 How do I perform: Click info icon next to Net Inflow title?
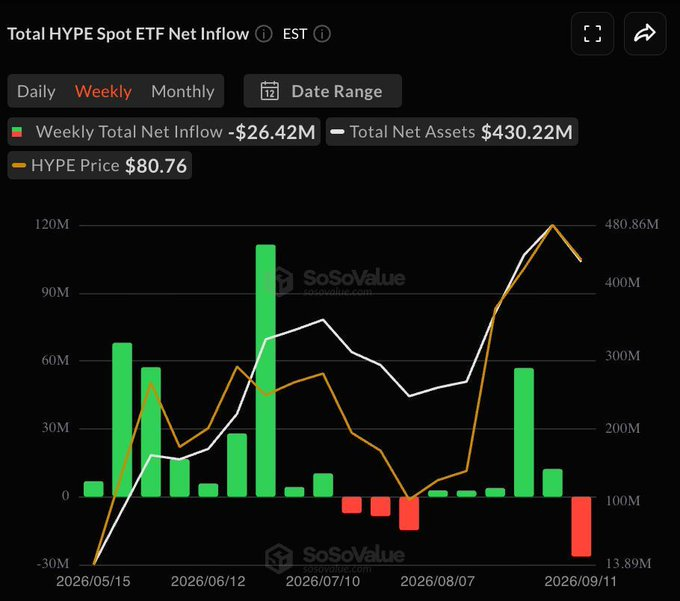click(264, 34)
